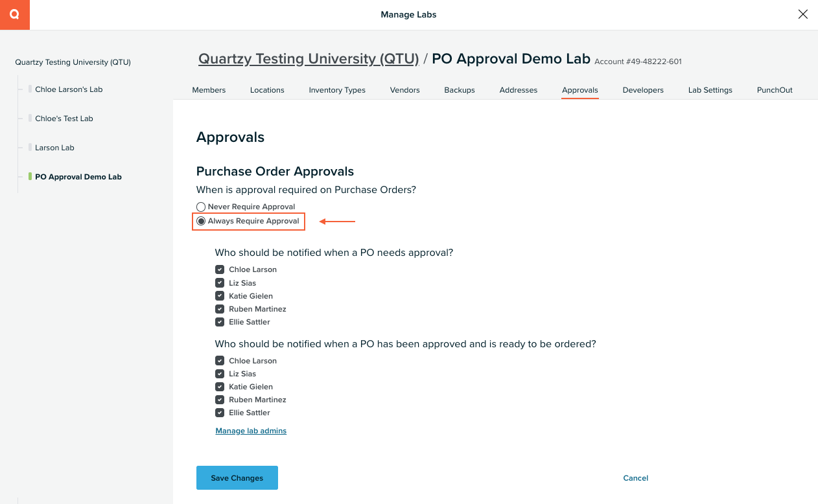Select Chloe Larson's Lab in sidebar
The width and height of the screenshot is (818, 504).
69,89
